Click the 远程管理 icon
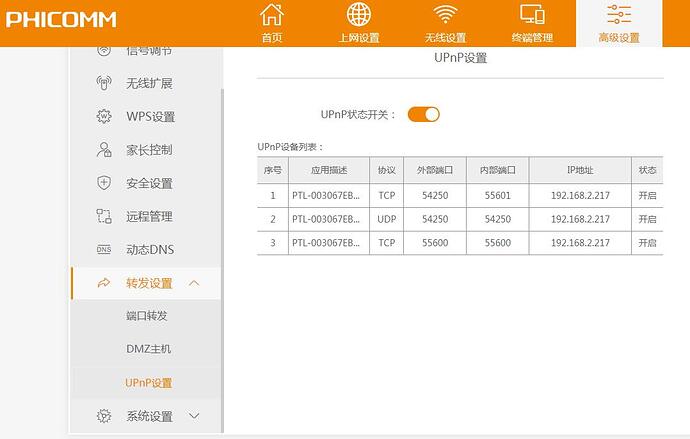The width and height of the screenshot is (690, 439). [104, 216]
